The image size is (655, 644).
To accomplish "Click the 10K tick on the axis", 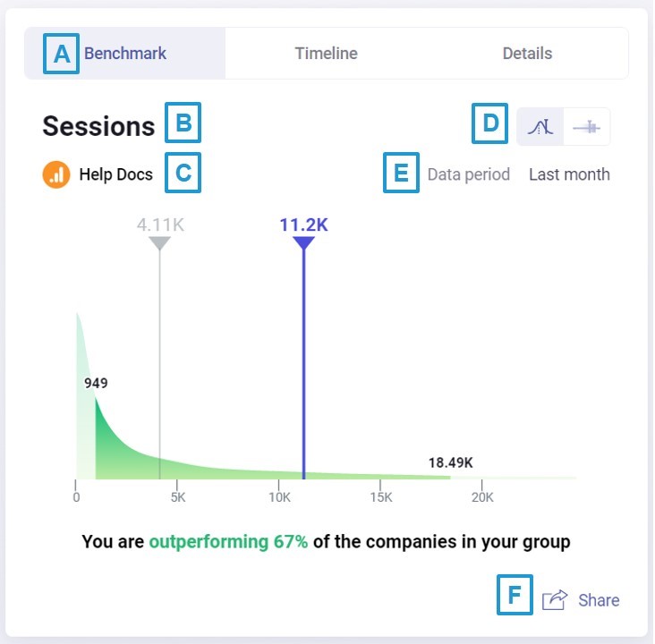I will coord(279,497).
